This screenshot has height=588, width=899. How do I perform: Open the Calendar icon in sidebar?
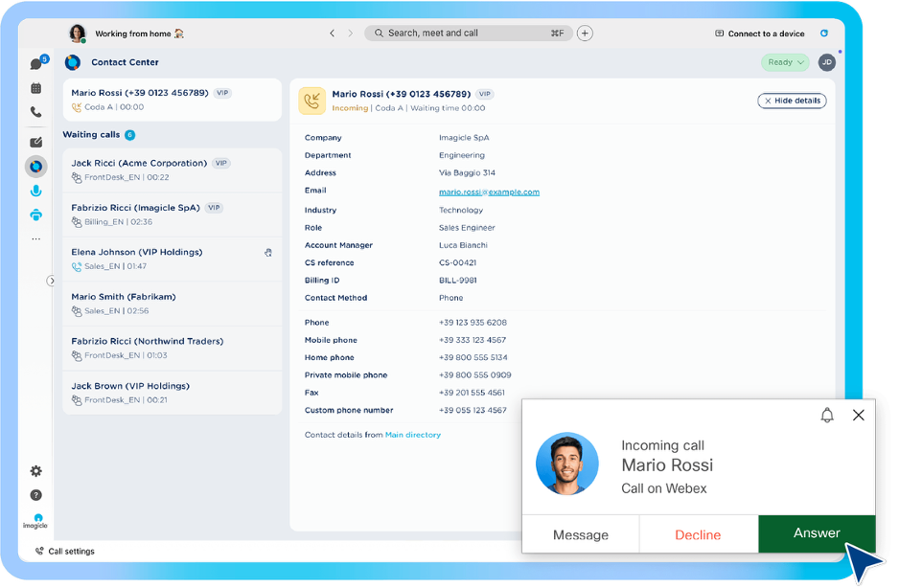pyautogui.click(x=36, y=88)
